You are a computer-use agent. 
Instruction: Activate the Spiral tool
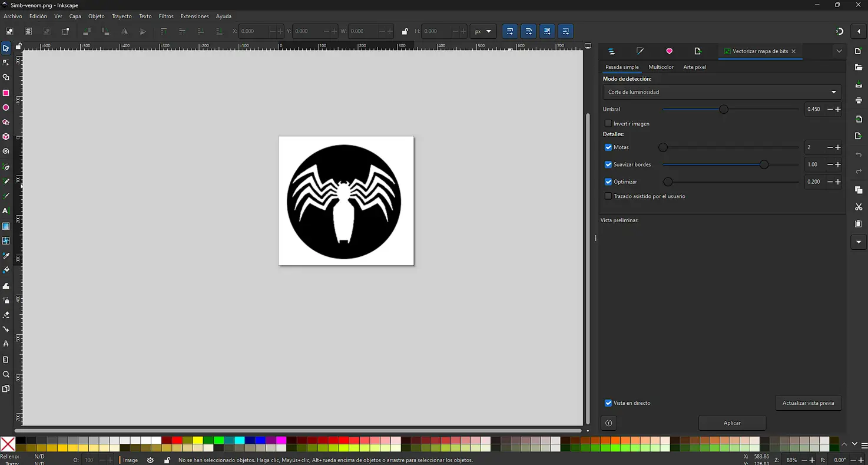coord(6,151)
